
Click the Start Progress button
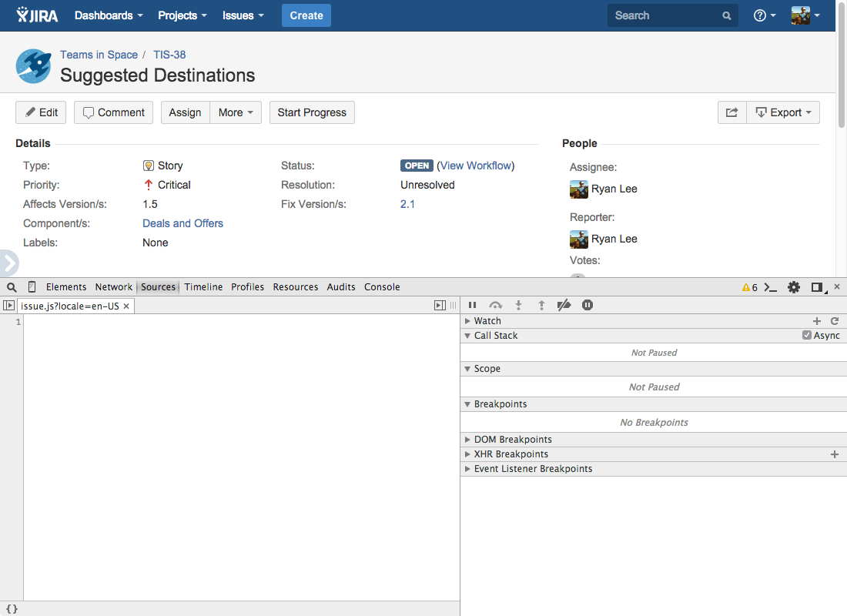pyautogui.click(x=312, y=112)
